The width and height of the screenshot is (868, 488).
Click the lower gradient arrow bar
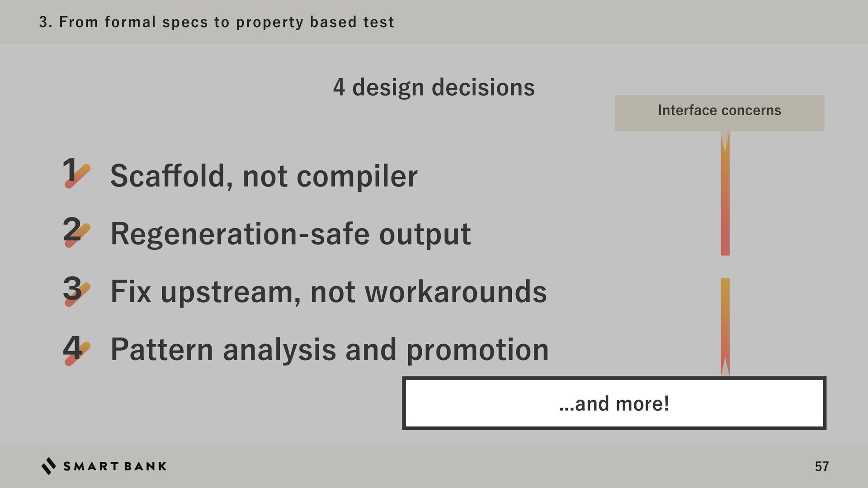725,327
